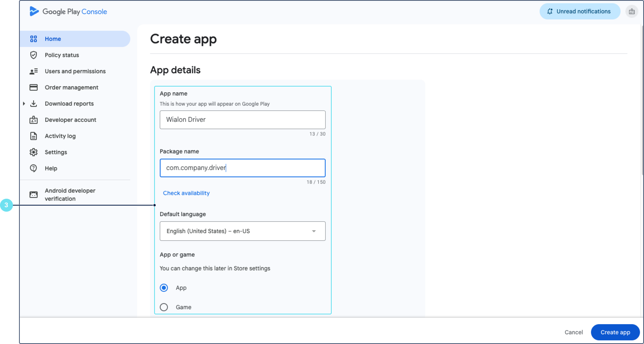644x344 pixels.
Task: Click the Help question mark icon
Action: (x=34, y=168)
